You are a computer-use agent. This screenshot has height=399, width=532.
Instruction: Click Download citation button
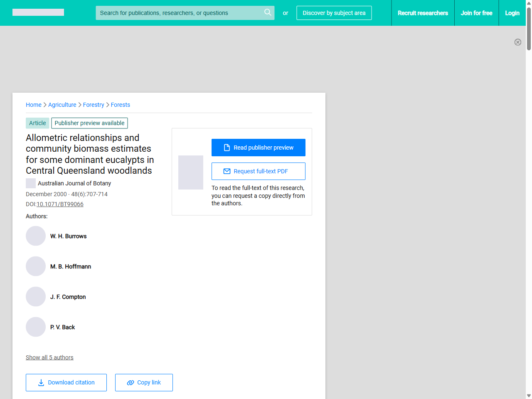(66, 382)
